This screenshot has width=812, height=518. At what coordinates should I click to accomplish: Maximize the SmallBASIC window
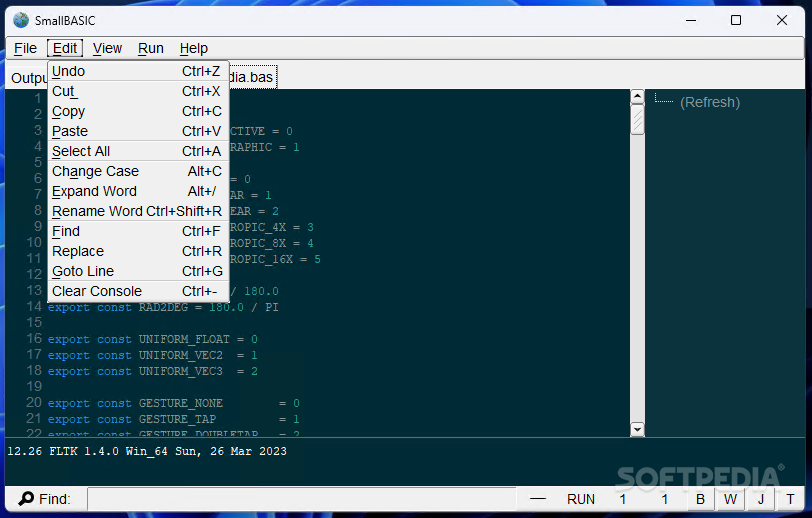coord(736,20)
